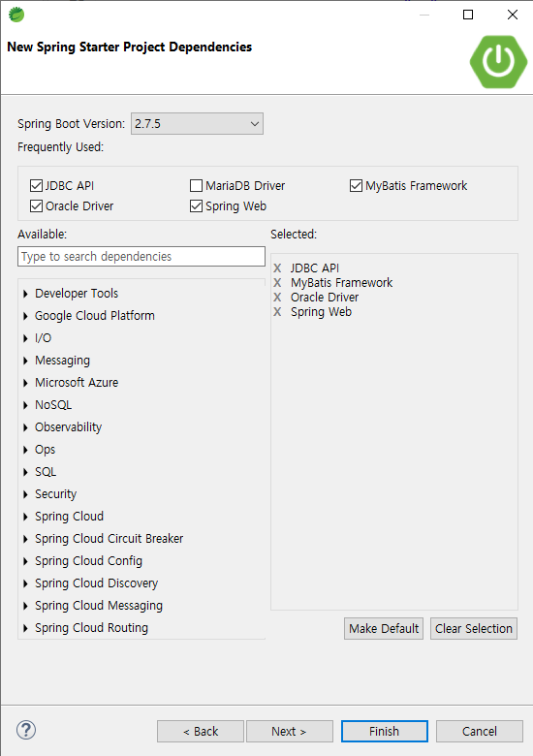This screenshot has height=756, width=533.
Task: Focus the dependency search field
Action: pos(141,257)
